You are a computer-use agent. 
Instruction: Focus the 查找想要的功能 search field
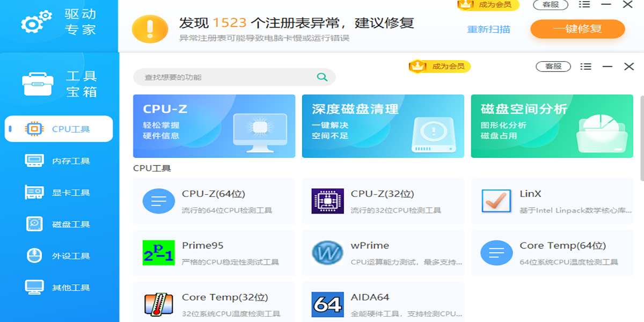tap(234, 77)
